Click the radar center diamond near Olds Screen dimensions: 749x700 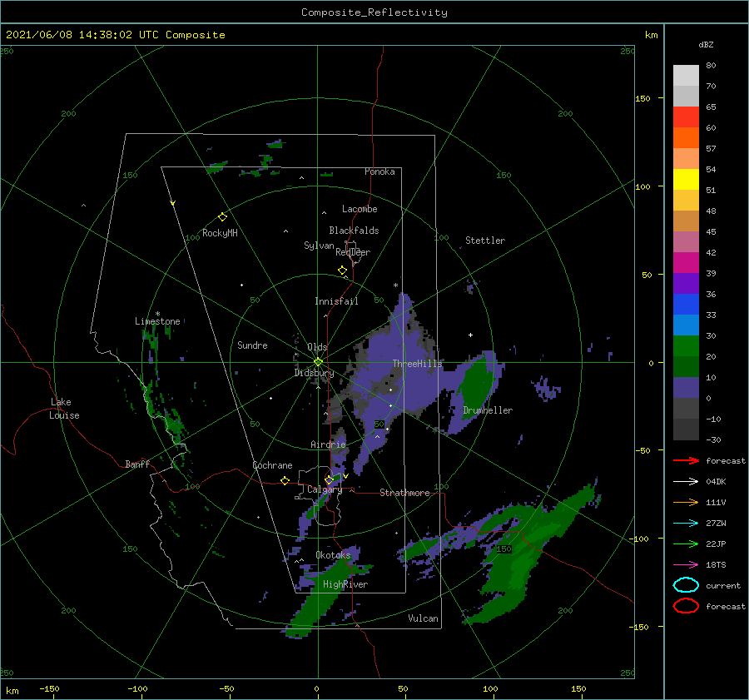pyautogui.click(x=318, y=362)
